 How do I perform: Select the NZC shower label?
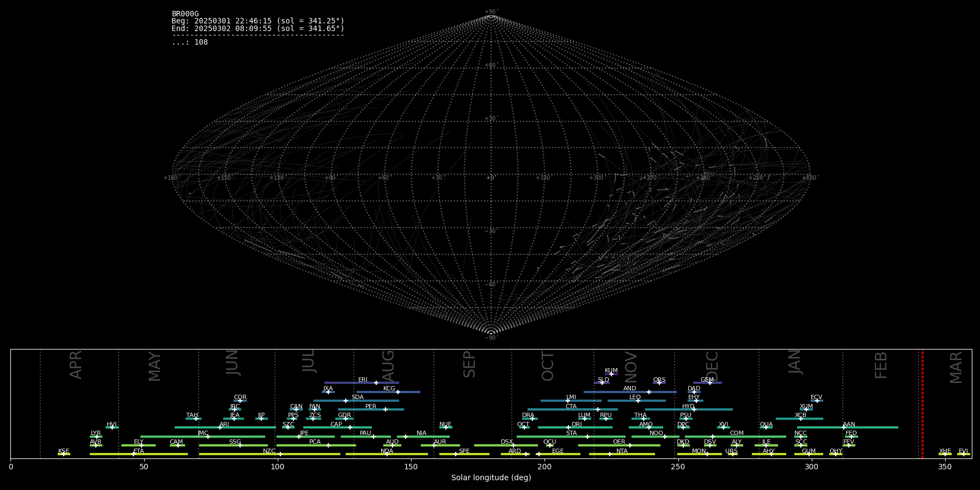coord(269,451)
